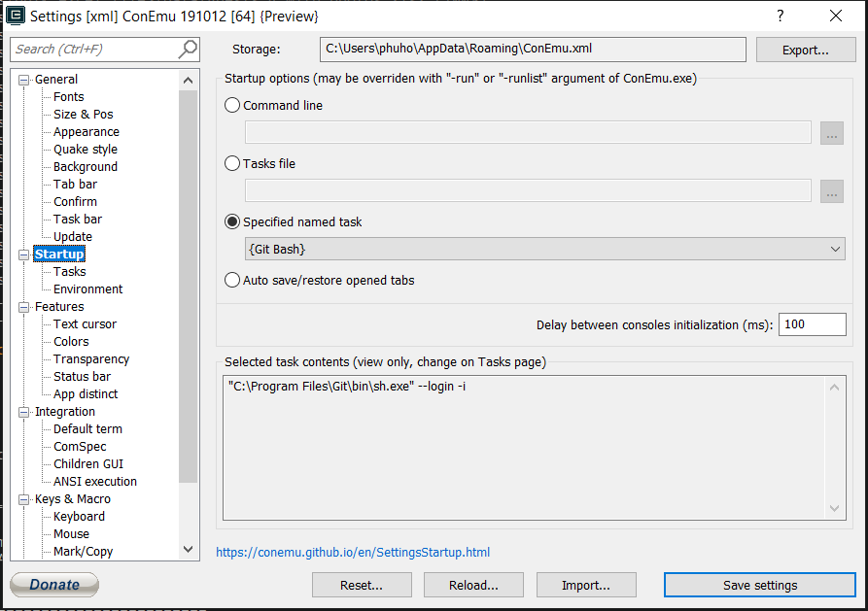868x611 pixels.
Task: Select the Tasks file radio option
Action: point(232,164)
